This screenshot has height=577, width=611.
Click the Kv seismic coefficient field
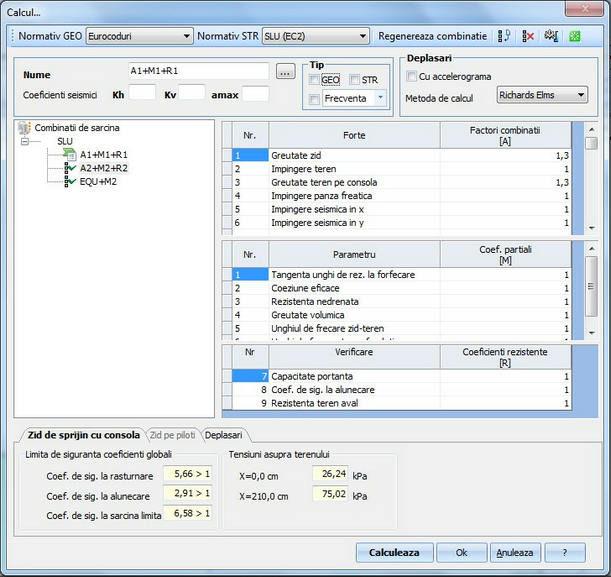pos(192,94)
